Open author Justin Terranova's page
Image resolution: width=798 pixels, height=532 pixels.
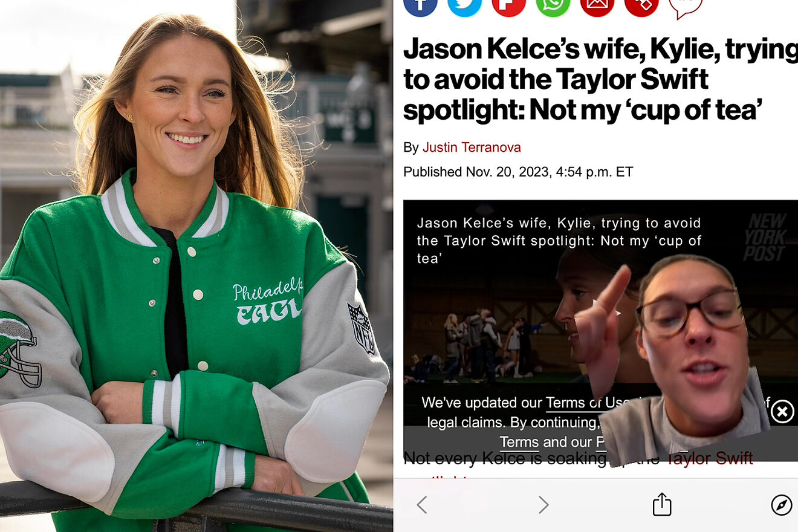(x=472, y=148)
